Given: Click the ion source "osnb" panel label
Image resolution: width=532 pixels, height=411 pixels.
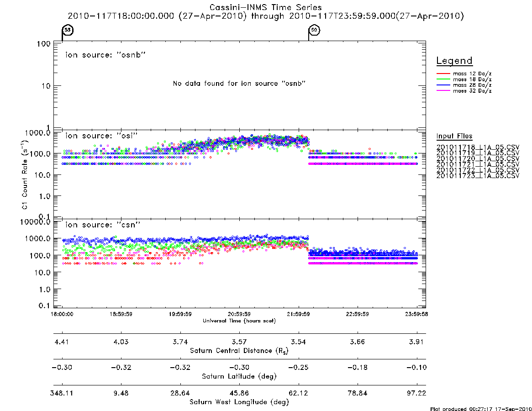Looking at the screenshot, I should point(105,55).
